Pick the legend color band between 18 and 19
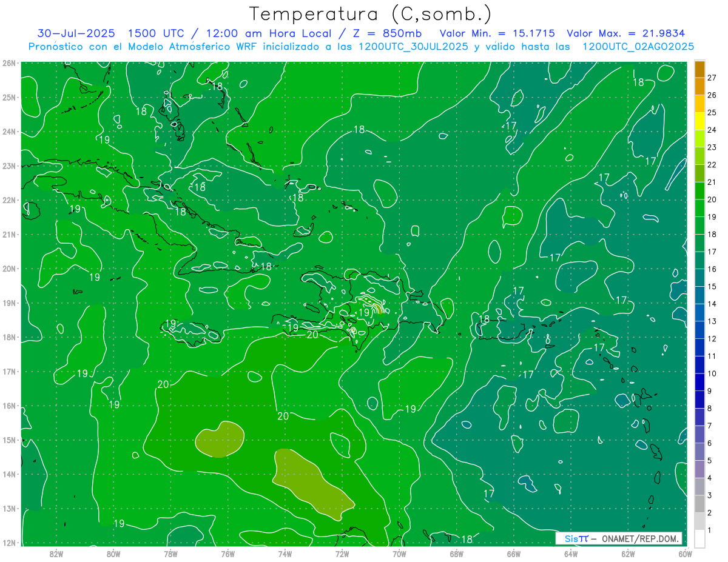This screenshot has width=728, height=562. click(x=699, y=226)
